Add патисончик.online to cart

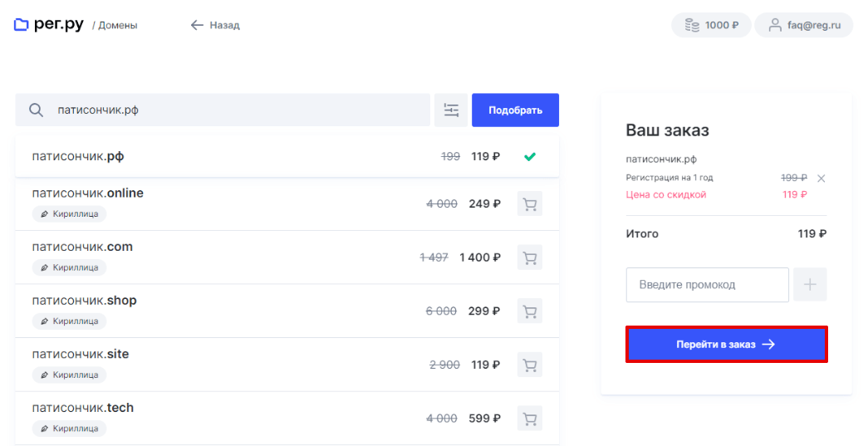coord(529,204)
